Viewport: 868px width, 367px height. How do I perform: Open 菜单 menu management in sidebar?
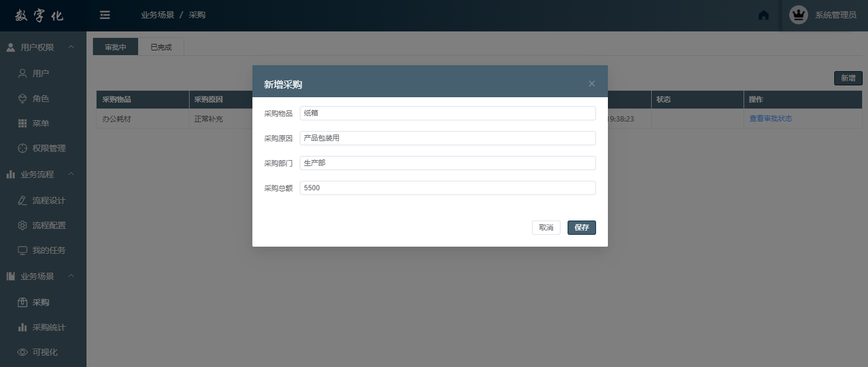(x=40, y=123)
